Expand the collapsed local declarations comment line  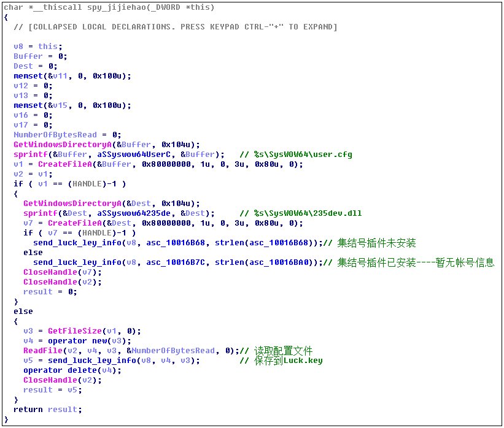[175, 27]
